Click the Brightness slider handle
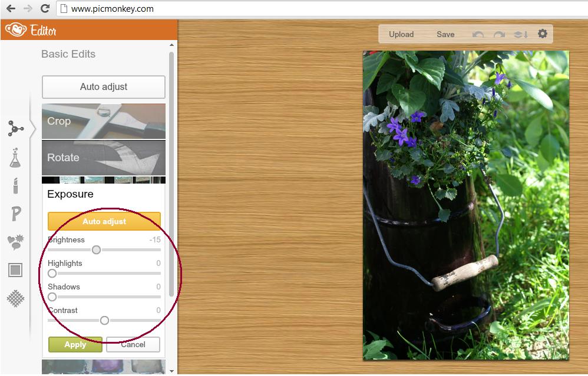The width and height of the screenshot is (588, 376). tap(97, 249)
